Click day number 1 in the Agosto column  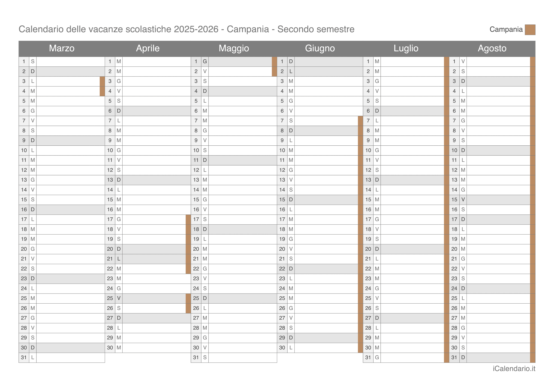coord(454,62)
